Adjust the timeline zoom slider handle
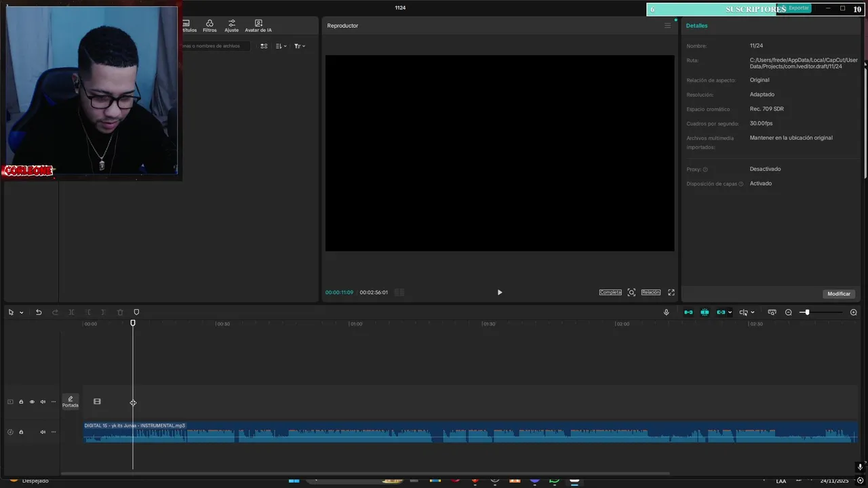 [x=806, y=312]
